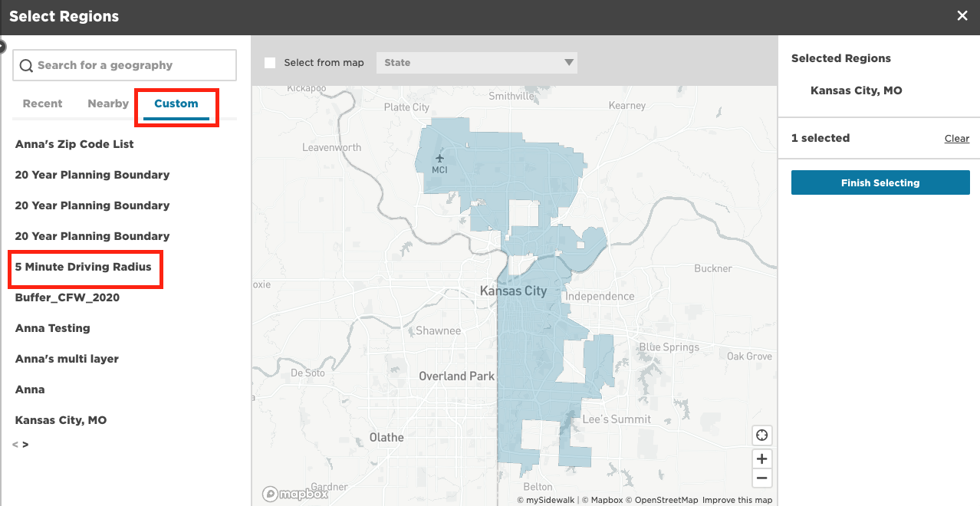Viewport: 980px width, 506px height.
Task: Enable the Select from map checkbox
Action: point(270,63)
